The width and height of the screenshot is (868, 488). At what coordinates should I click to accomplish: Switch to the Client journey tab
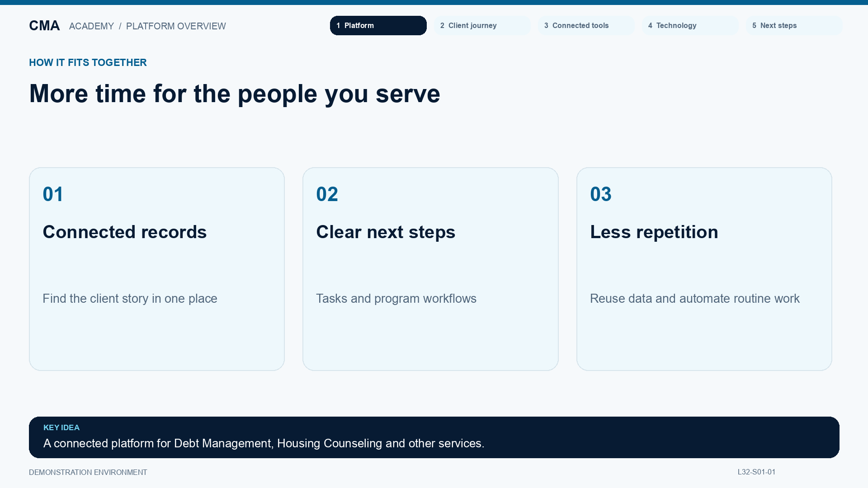pos(482,25)
